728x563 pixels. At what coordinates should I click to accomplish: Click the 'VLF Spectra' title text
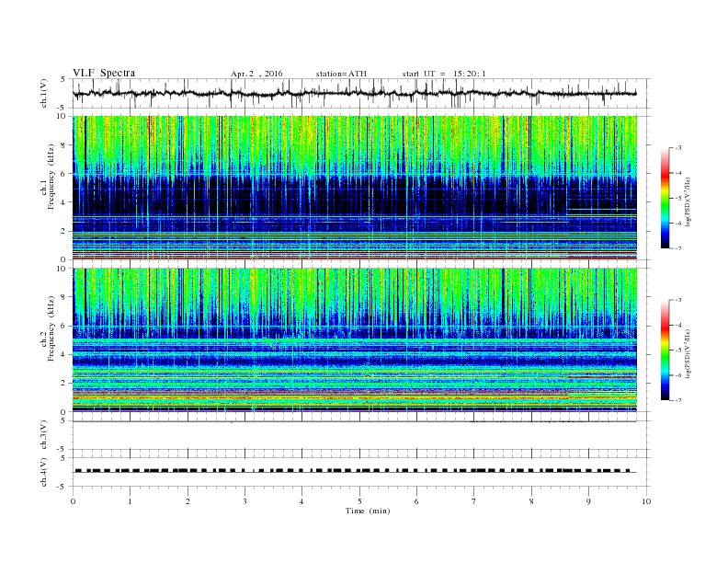pyautogui.click(x=104, y=73)
